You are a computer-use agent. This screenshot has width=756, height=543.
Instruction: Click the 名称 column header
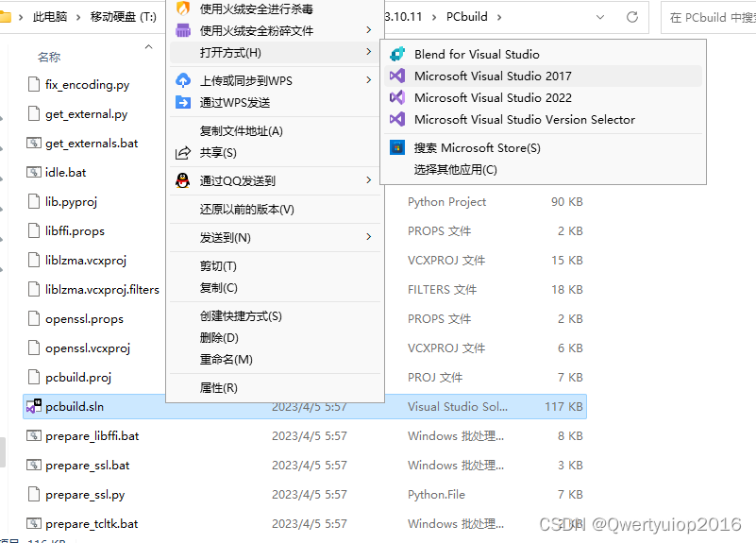(49, 58)
